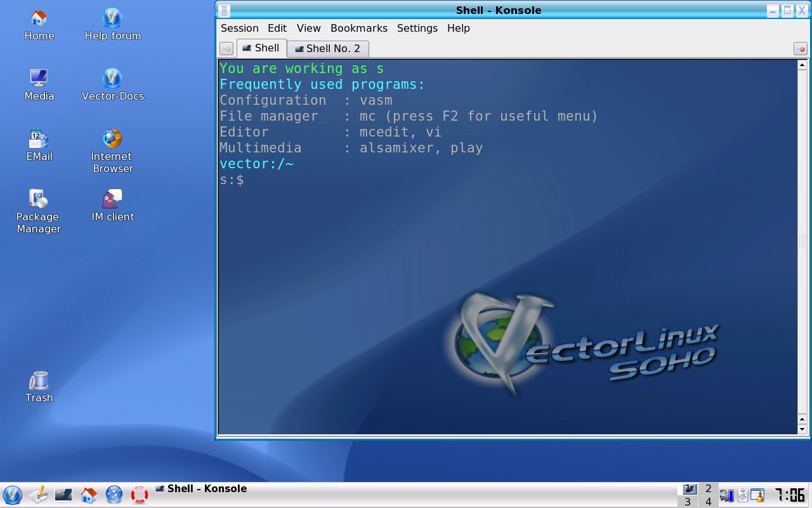Switch to virtual desktop 1 in pager
812x508 pixels.
(x=688, y=489)
